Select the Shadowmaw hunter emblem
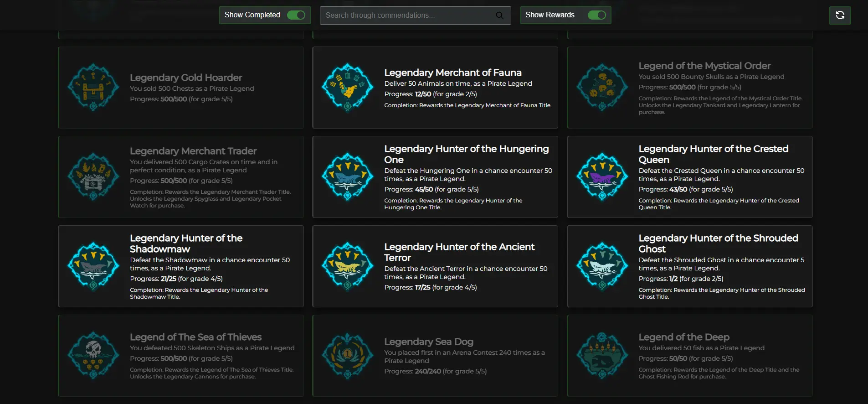Screen dimensions: 868x404 [x=93, y=266]
